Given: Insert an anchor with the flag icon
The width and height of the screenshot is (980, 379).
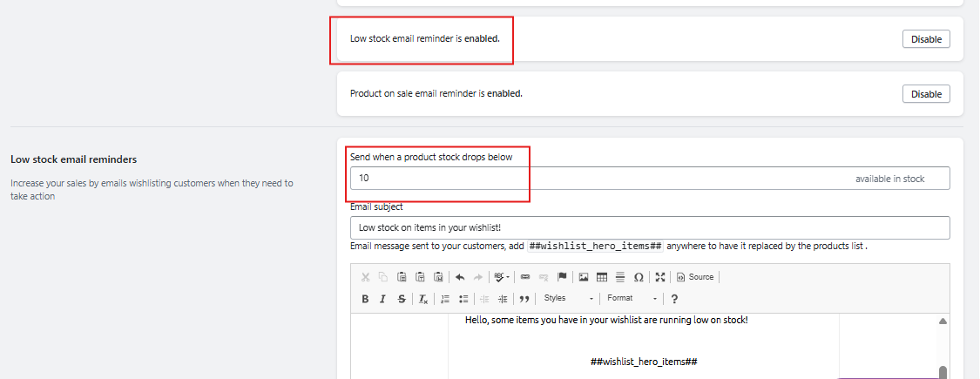Looking at the screenshot, I should [x=562, y=277].
